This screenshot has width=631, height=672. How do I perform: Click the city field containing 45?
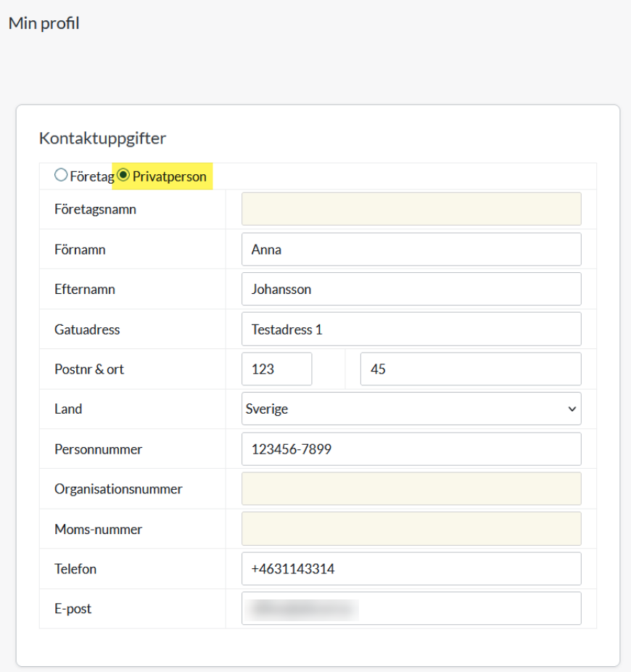(471, 369)
